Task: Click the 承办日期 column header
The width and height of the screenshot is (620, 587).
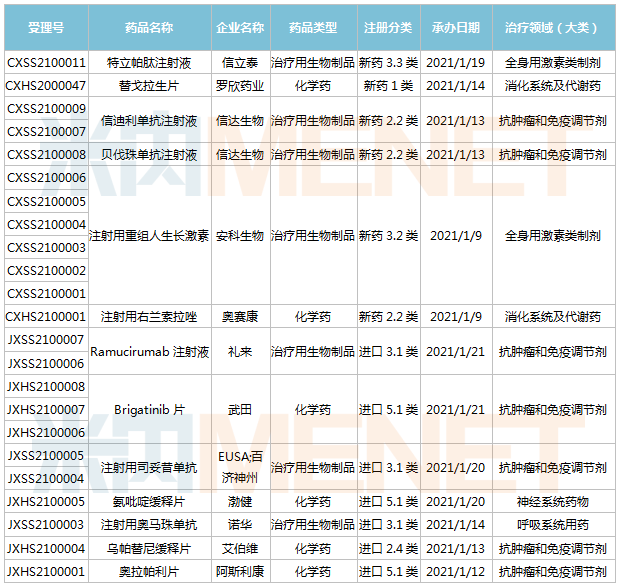Action: (x=456, y=28)
